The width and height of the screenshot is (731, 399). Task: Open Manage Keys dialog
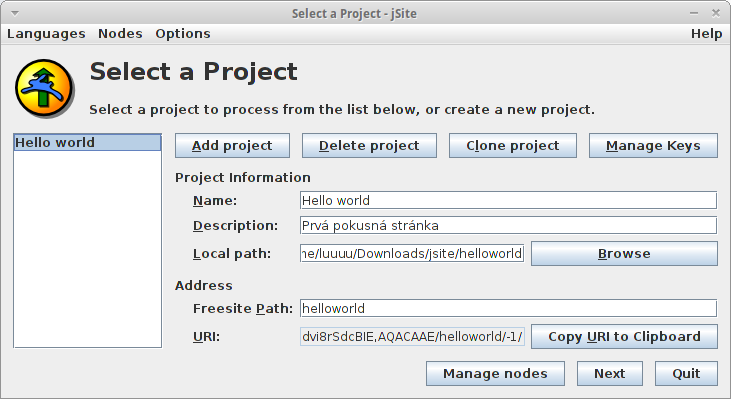653,145
